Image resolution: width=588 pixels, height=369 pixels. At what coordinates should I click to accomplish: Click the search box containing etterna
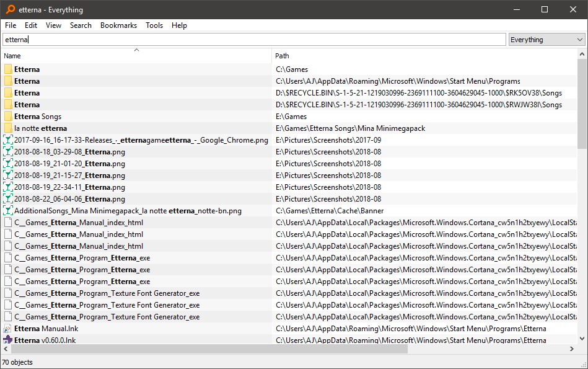[254, 40]
